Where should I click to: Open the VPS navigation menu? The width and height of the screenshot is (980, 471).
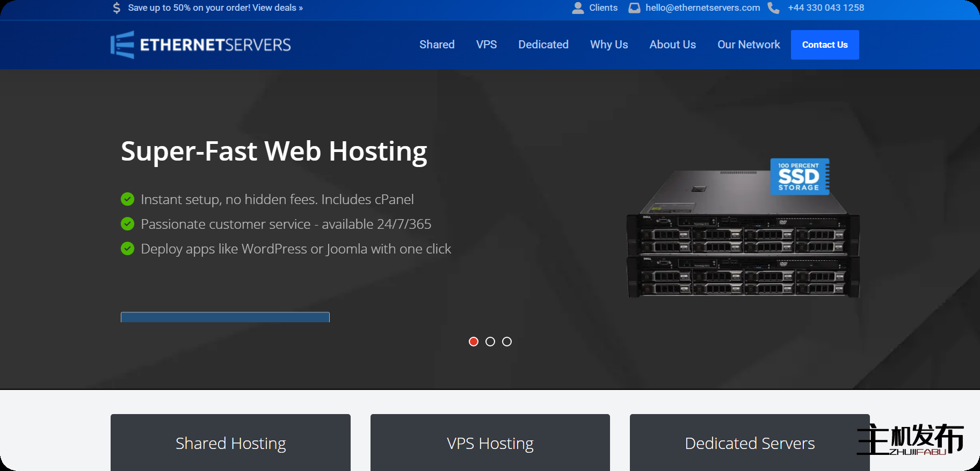486,45
